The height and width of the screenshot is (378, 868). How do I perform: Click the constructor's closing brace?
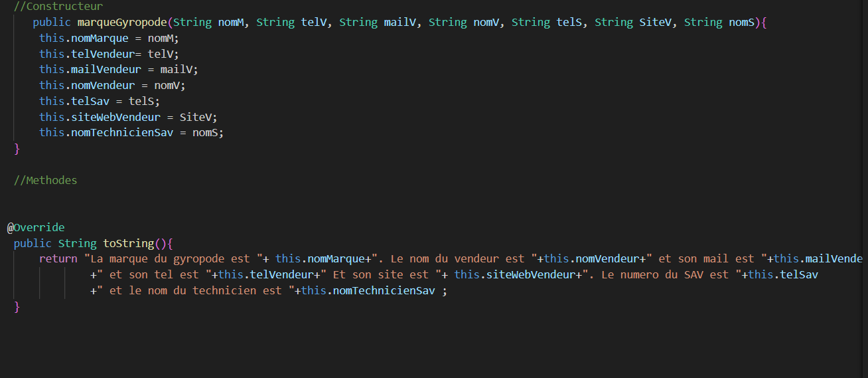(x=17, y=149)
